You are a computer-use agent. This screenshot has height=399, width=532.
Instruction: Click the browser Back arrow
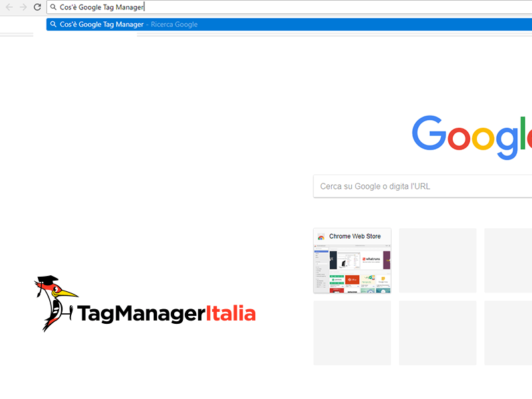[9, 7]
